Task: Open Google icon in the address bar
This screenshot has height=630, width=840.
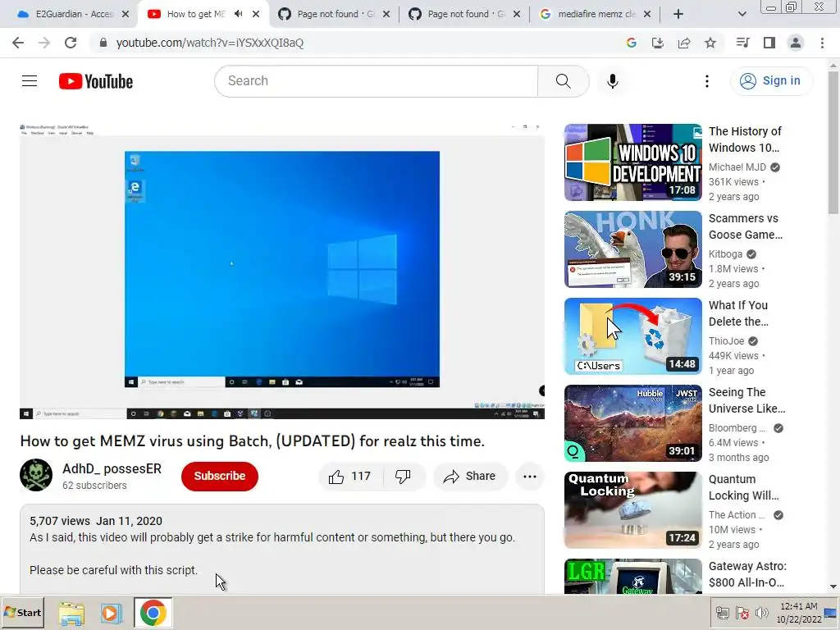Action: point(631,43)
